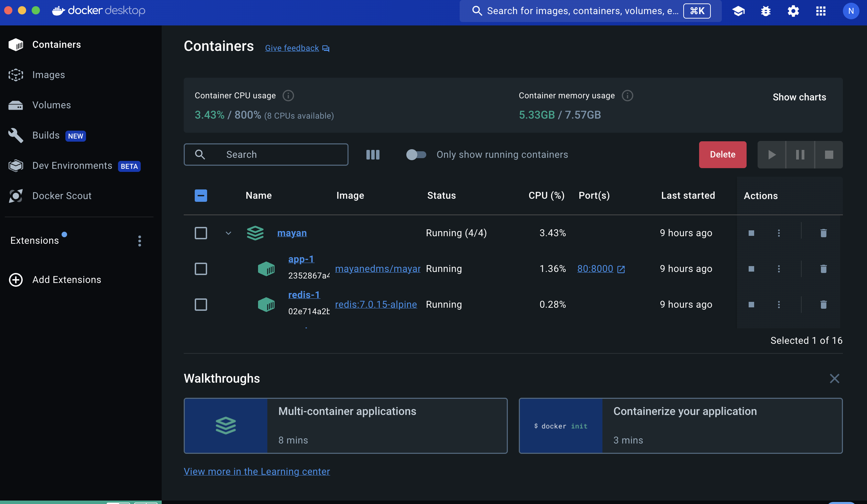This screenshot has height=504, width=867.
Task: Click the Start play button in toolbar
Action: pyautogui.click(x=772, y=155)
